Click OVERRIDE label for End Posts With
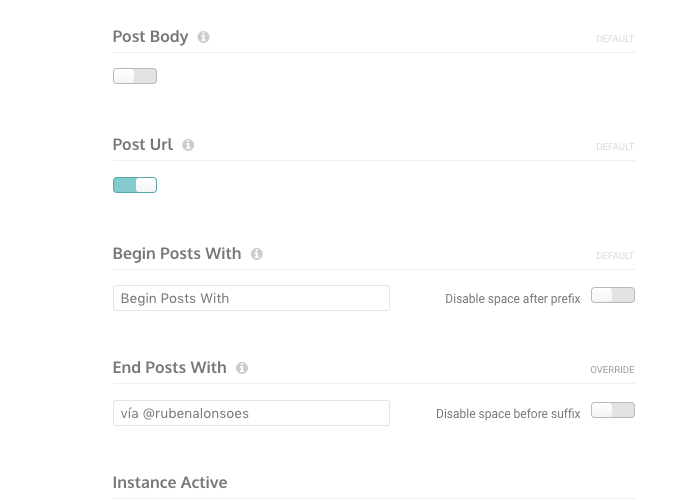 tap(612, 370)
